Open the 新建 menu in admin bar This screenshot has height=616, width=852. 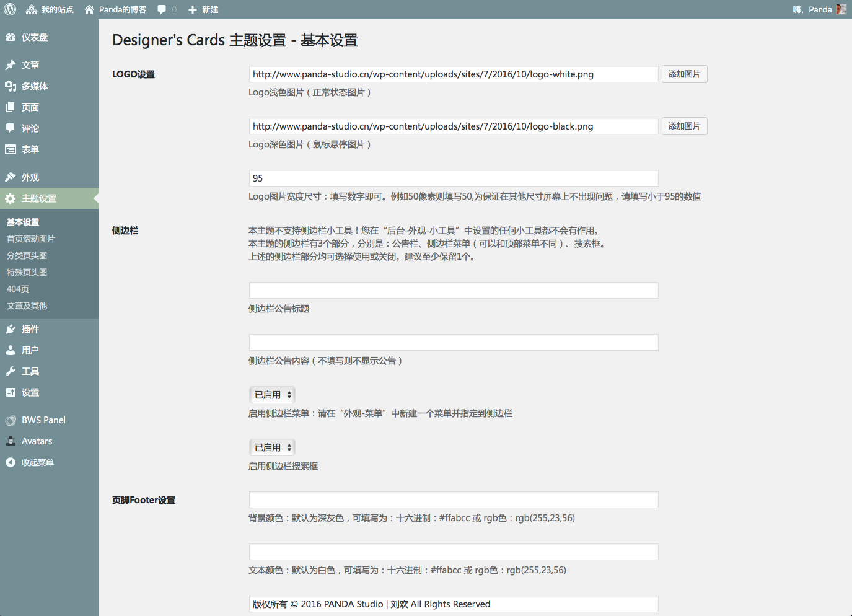coord(203,9)
